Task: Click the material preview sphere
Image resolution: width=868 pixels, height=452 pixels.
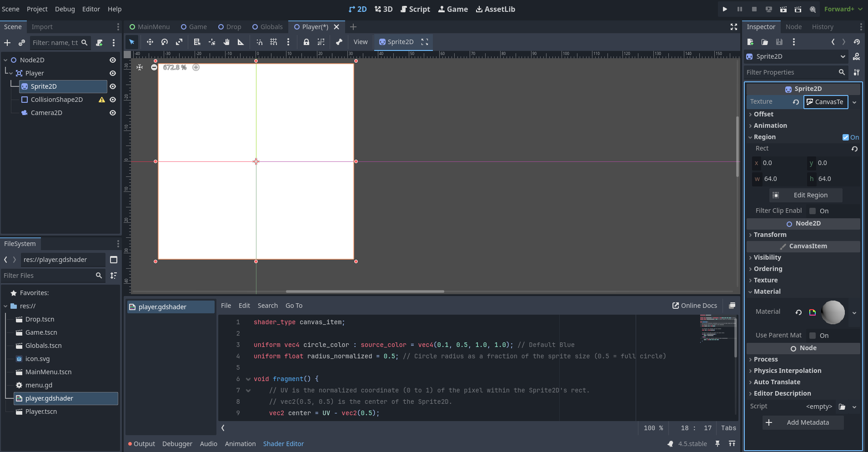Action: coord(833,312)
